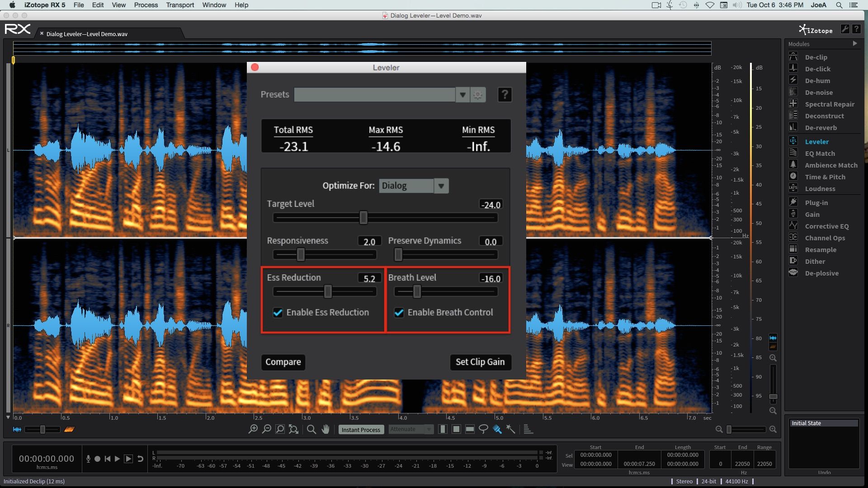
Task: Open the Transport menu
Action: (x=180, y=5)
